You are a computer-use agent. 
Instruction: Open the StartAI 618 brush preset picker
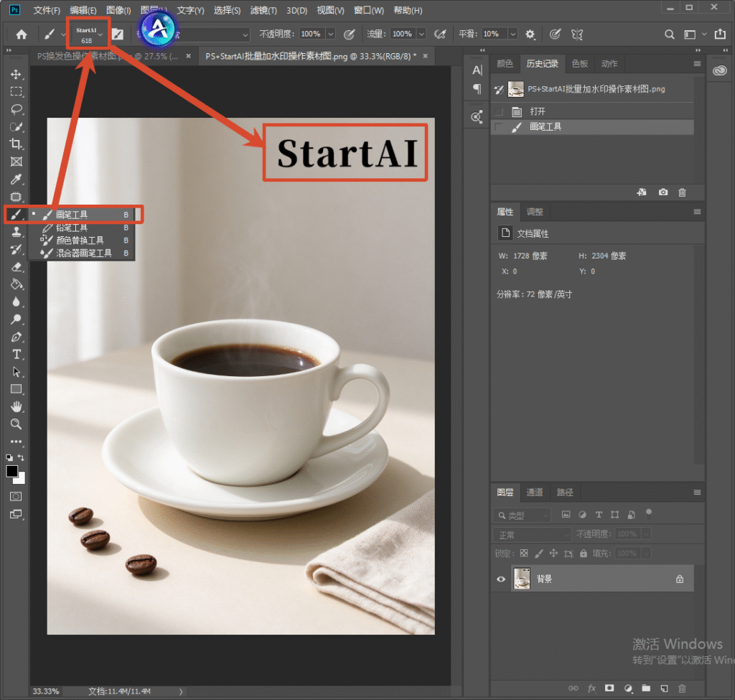(88, 34)
